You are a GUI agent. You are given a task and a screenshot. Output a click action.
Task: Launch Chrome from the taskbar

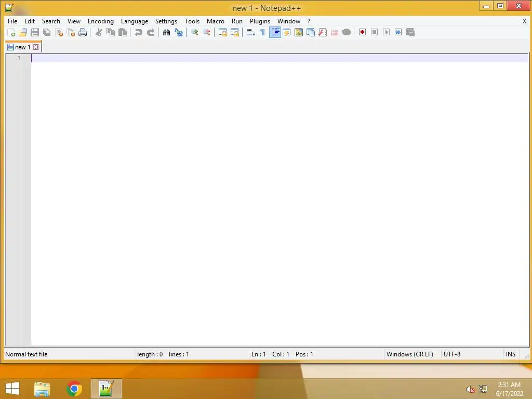point(74,389)
